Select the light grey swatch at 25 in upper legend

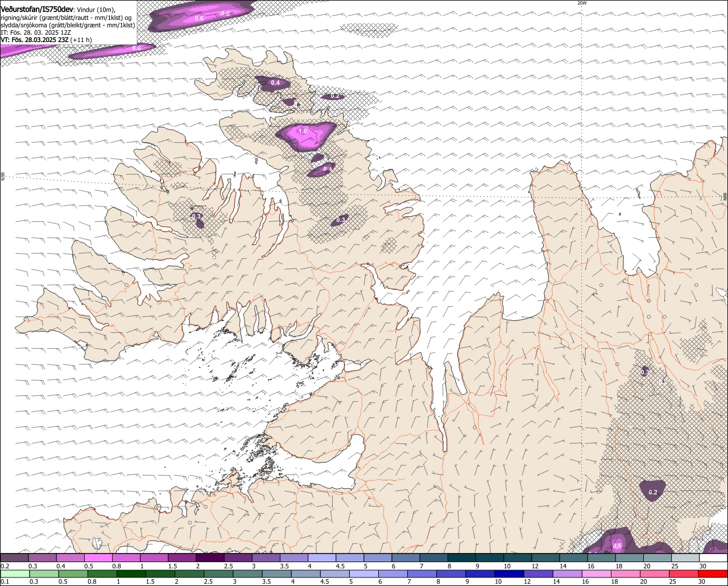pos(685,558)
